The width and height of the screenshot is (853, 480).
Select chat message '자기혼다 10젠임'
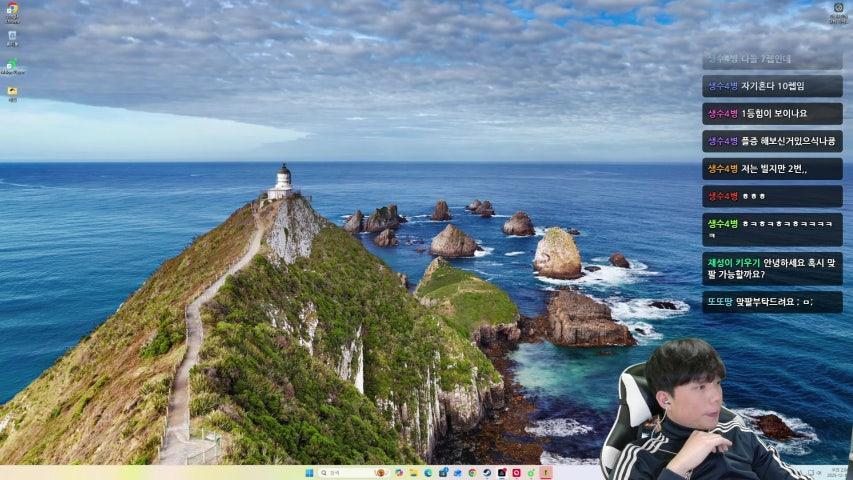pyautogui.click(x=772, y=86)
